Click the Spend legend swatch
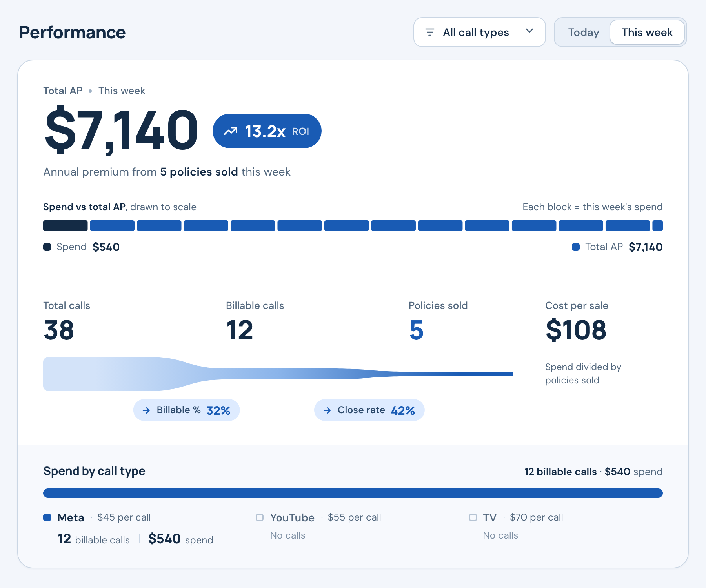706x588 pixels. [47, 247]
